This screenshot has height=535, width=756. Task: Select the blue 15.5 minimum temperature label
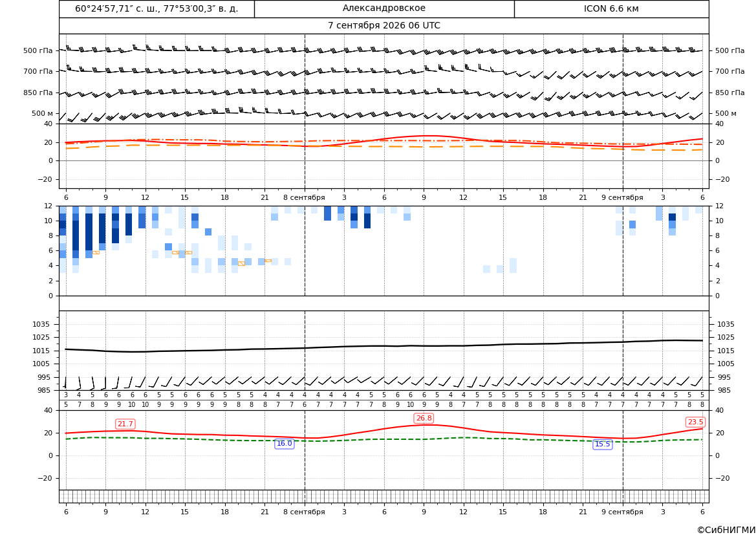tap(603, 444)
